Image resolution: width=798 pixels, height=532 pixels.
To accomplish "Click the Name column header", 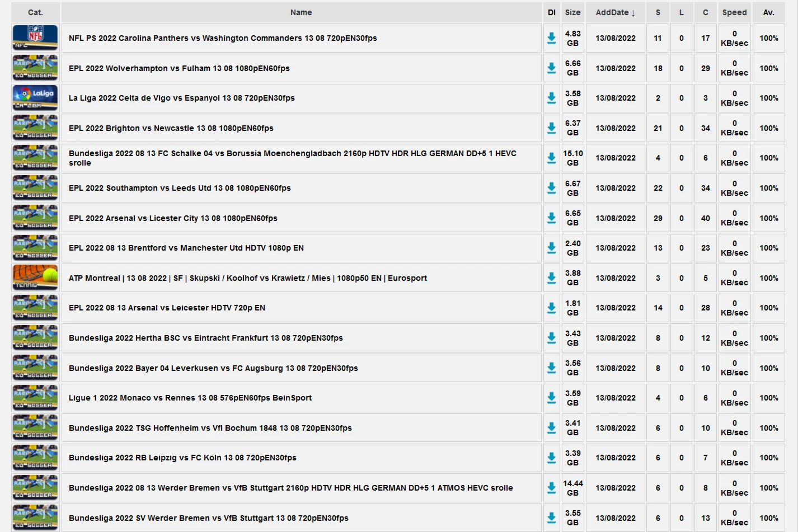I will click(x=301, y=12).
